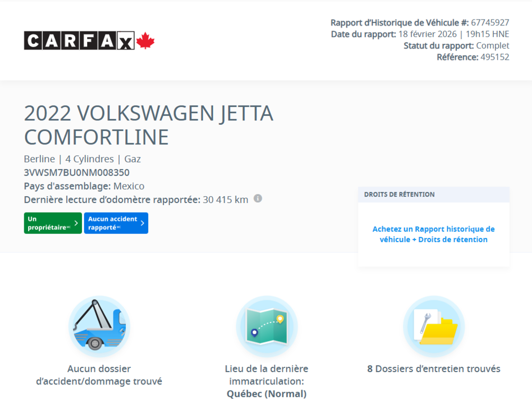Image resolution: width=532 pixels, height=406 pixels.
Task: Select the VIN 3VWSM7BU0NM008350
Action: [x=77, y=172]
